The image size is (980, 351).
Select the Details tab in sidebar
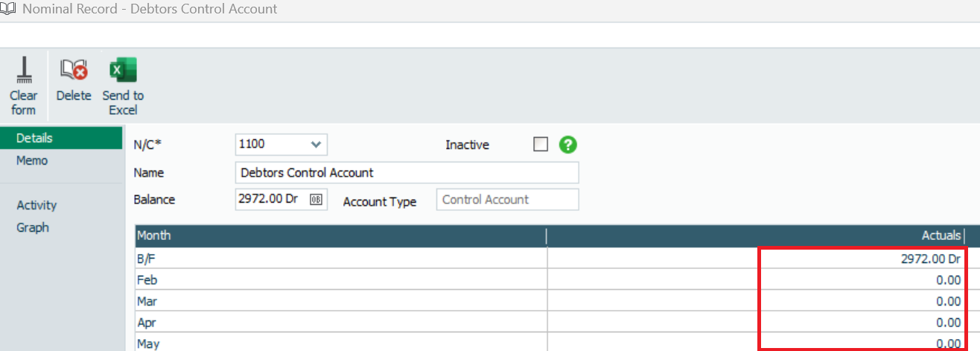point(34,138)
